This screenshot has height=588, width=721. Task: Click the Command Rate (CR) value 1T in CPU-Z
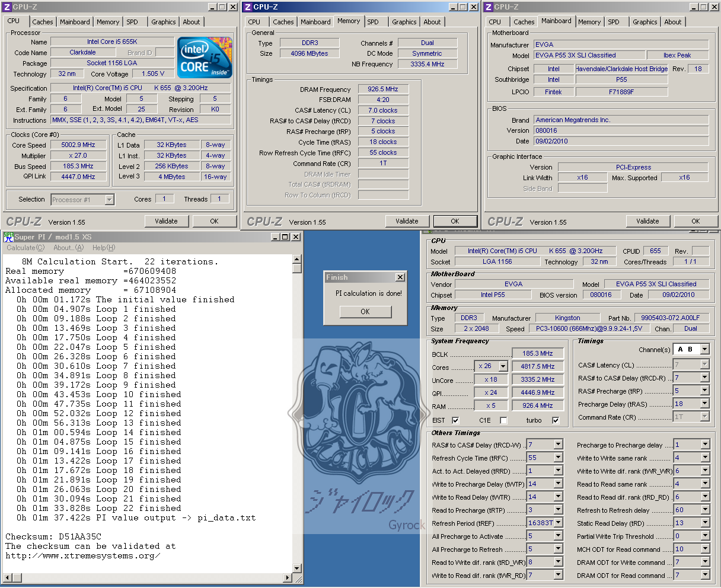point(383,164)
